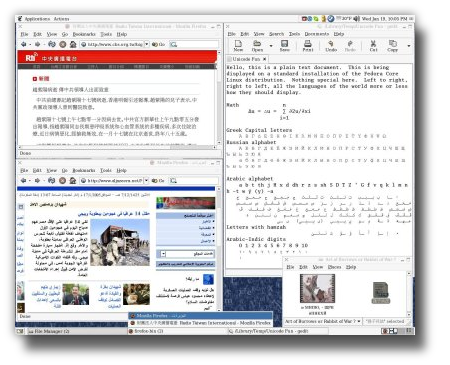Open the Documents menu in gedit
The image size is (450, 365).
click(x=317, y=34)
